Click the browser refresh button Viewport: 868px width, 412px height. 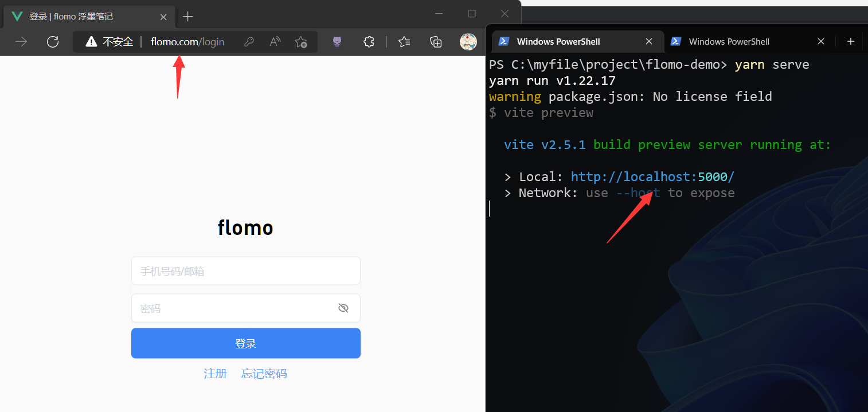(53, 41)
